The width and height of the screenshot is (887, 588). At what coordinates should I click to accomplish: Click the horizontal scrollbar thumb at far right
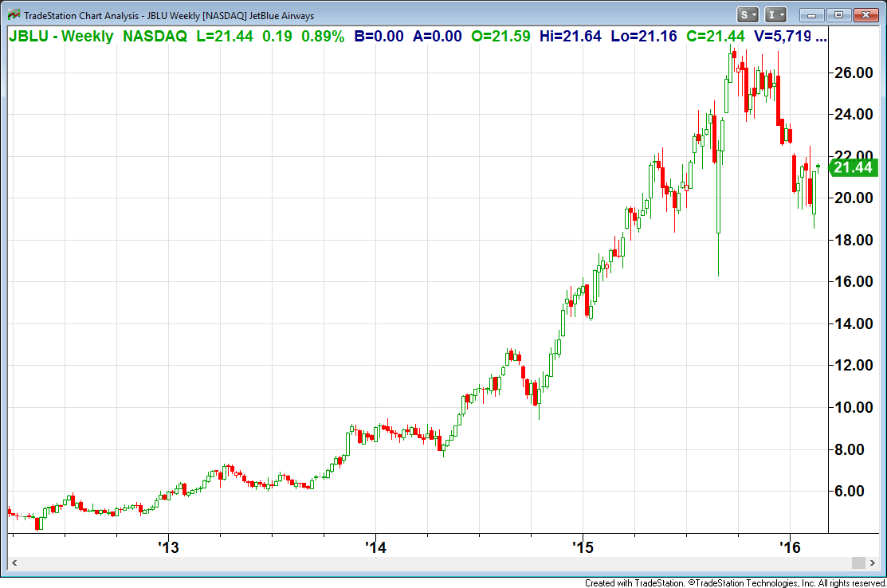859,563
